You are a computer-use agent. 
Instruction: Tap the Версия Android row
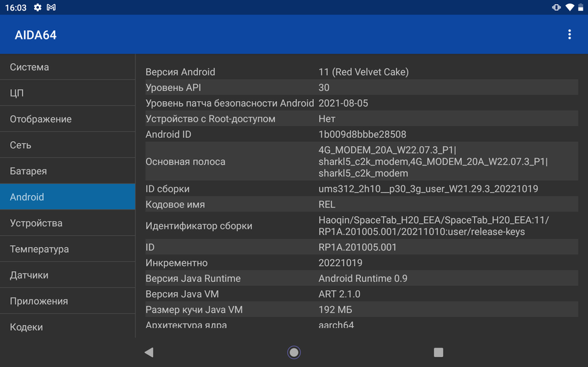click(x=361, y=72)
